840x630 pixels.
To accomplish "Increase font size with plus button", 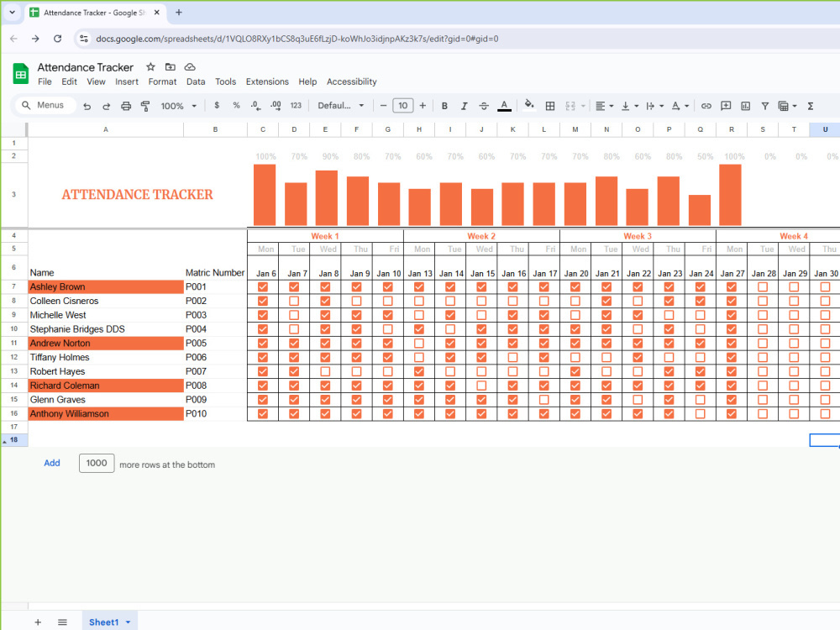I will 423,106.
